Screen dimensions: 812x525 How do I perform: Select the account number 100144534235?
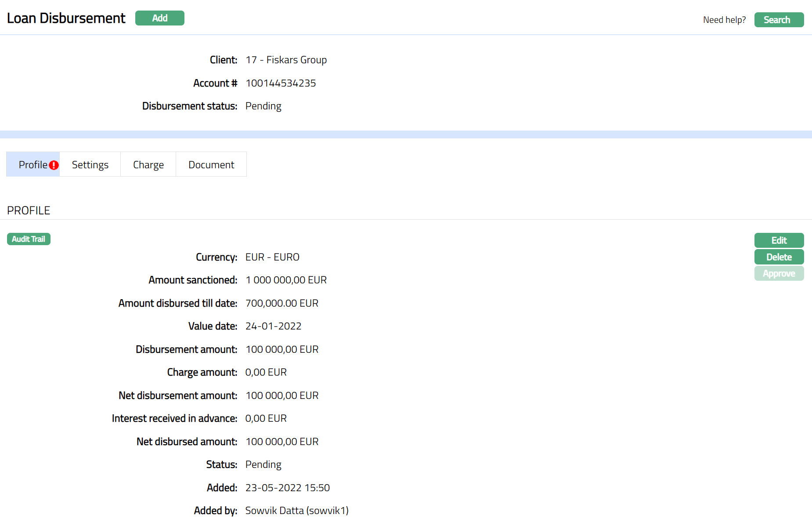[281, 83]
